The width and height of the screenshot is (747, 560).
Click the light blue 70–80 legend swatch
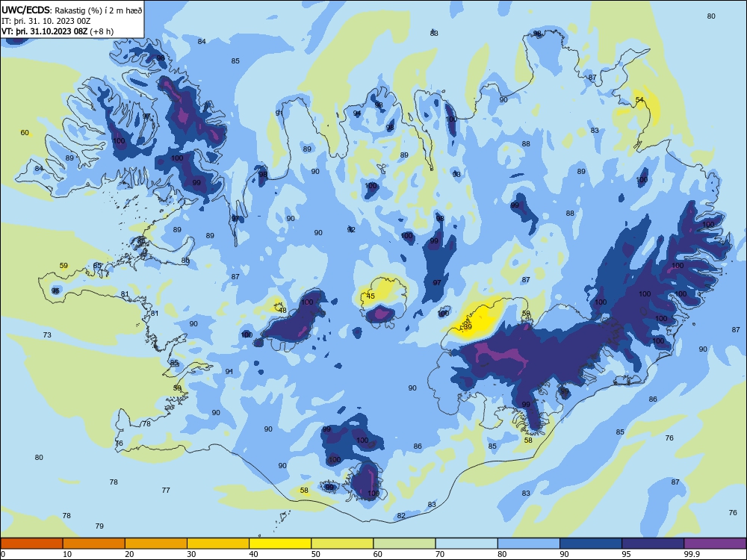[x=466, y=544]
